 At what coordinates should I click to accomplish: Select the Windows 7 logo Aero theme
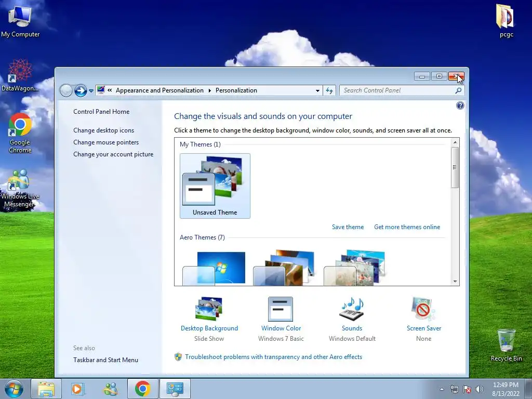(214, 268)
